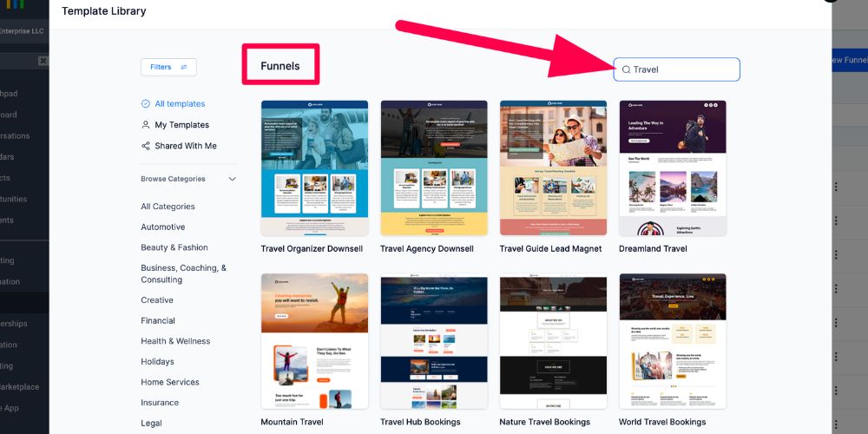Click the Travel Hub Bookings title
This screenshot has width=868, height=434.
(x=420, y=422)
